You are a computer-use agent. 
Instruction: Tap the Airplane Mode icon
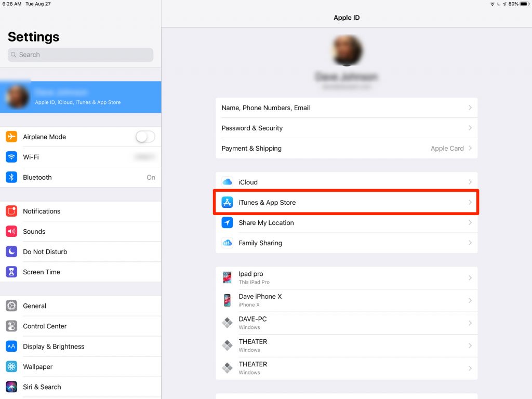point(11,137)
